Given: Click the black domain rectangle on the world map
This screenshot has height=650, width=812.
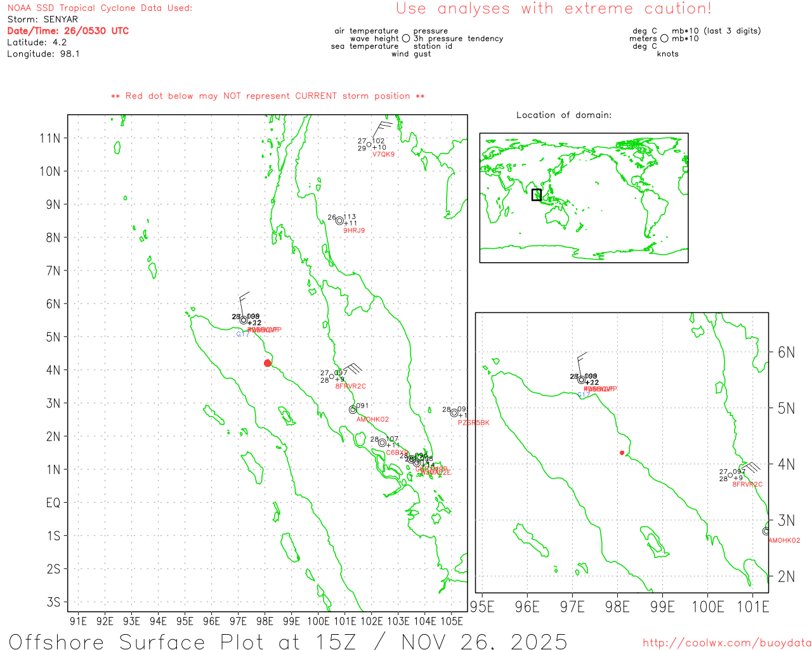Looking at the screenshot, I should coord(537,195).
